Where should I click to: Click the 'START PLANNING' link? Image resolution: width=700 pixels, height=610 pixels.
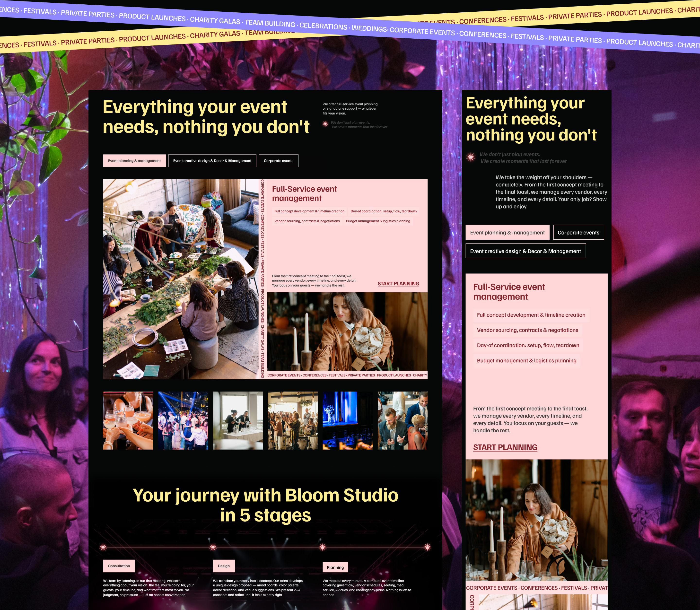pos(398,284)
